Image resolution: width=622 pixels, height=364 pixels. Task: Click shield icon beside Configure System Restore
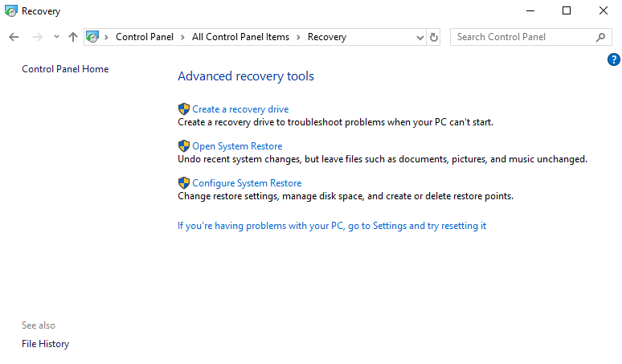coord(183,183)
